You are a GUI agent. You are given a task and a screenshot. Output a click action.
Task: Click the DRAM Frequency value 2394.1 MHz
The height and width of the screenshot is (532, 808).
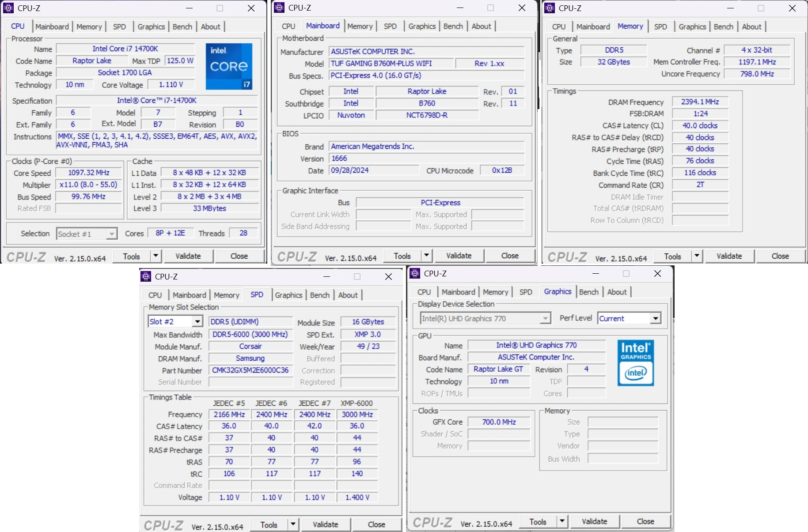pos(700,102)
